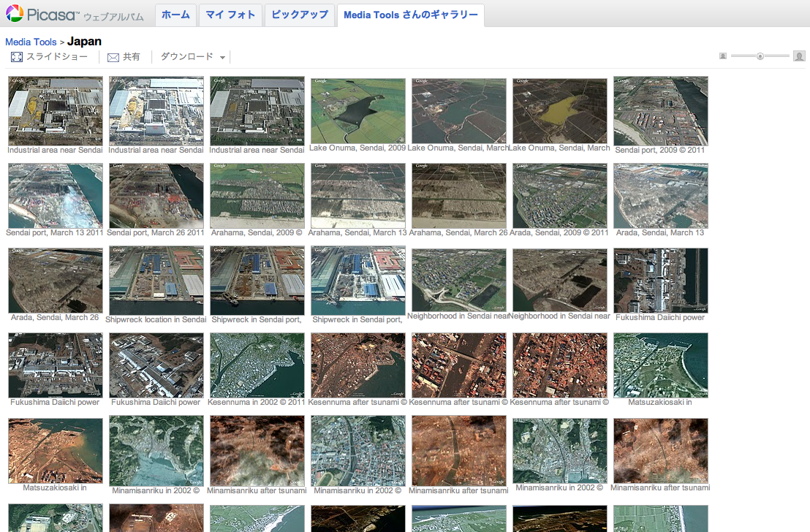Open the Arahama, Sendai, March 13 photo
This screenshot has width=810, height=532.
click(x=358, y=196)
